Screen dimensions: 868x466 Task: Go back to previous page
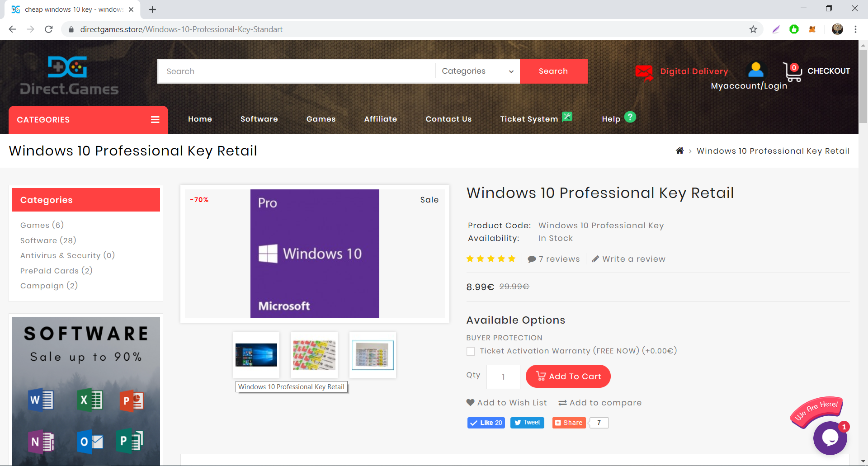click(x=13, y=29)
